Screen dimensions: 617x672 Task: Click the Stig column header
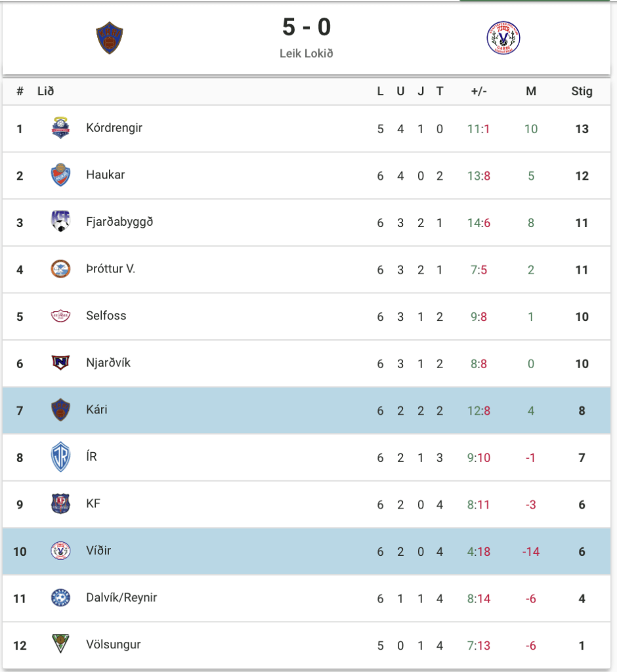click(582, 91)
